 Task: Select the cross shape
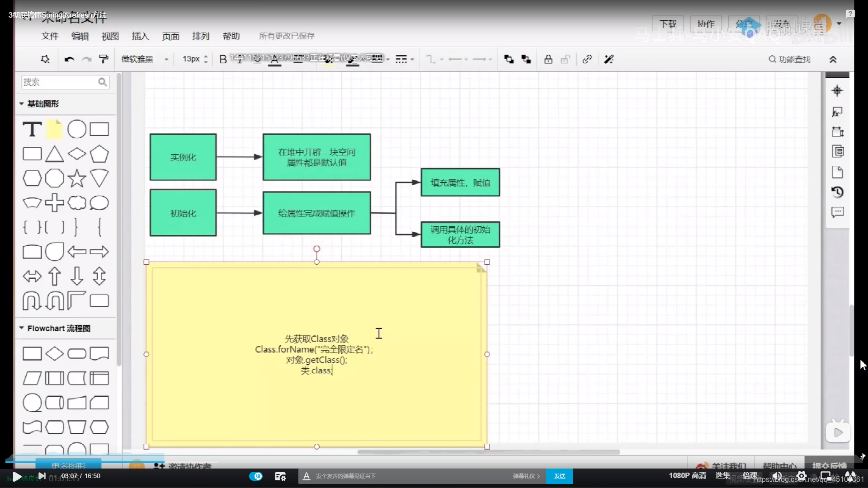[x=54, y=203]
